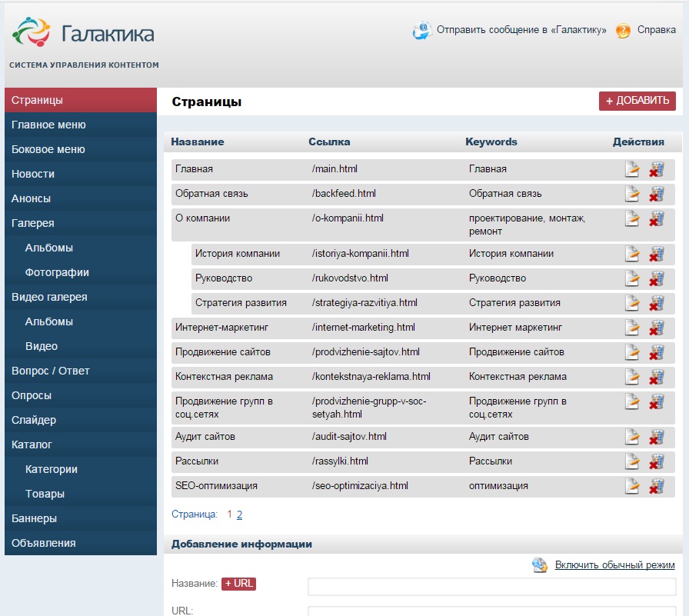Delete the Обратная связь page
689x616 pixels.
[657, 194]
